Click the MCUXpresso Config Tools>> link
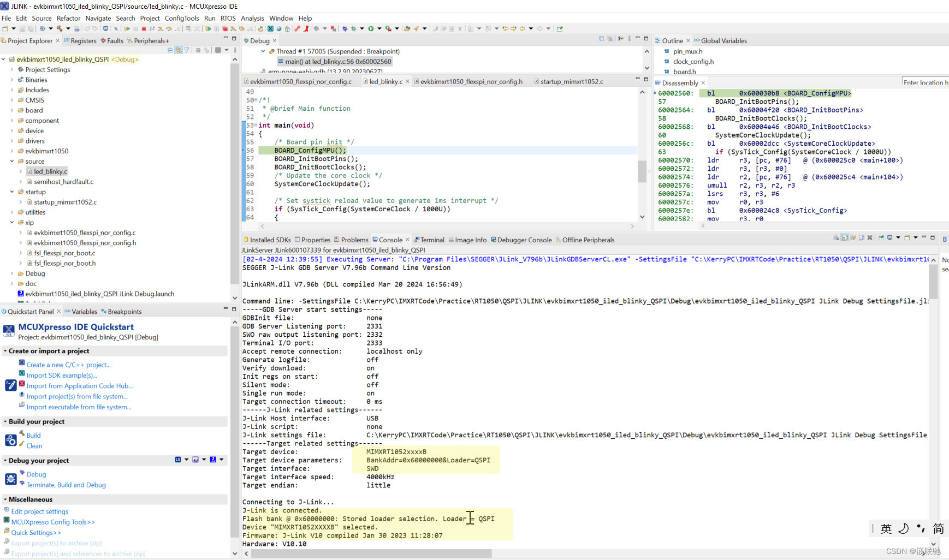 point(53,522)
